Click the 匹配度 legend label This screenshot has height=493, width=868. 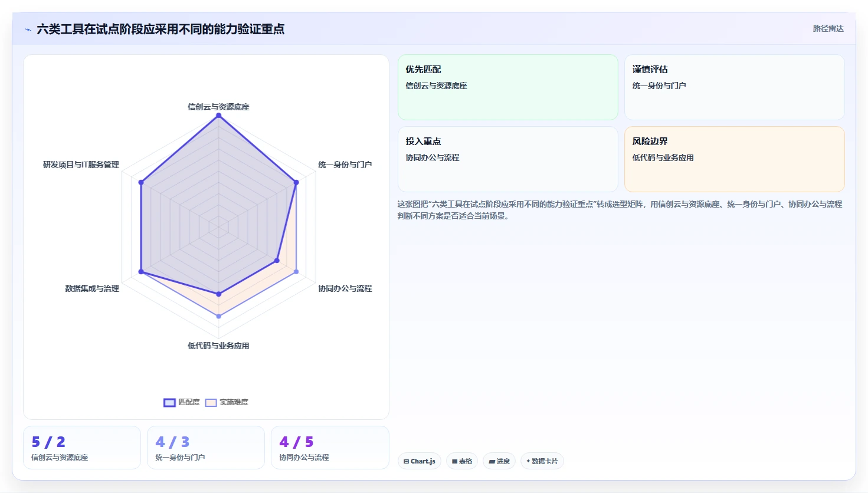pyautogui.click(x=189, y=402)
